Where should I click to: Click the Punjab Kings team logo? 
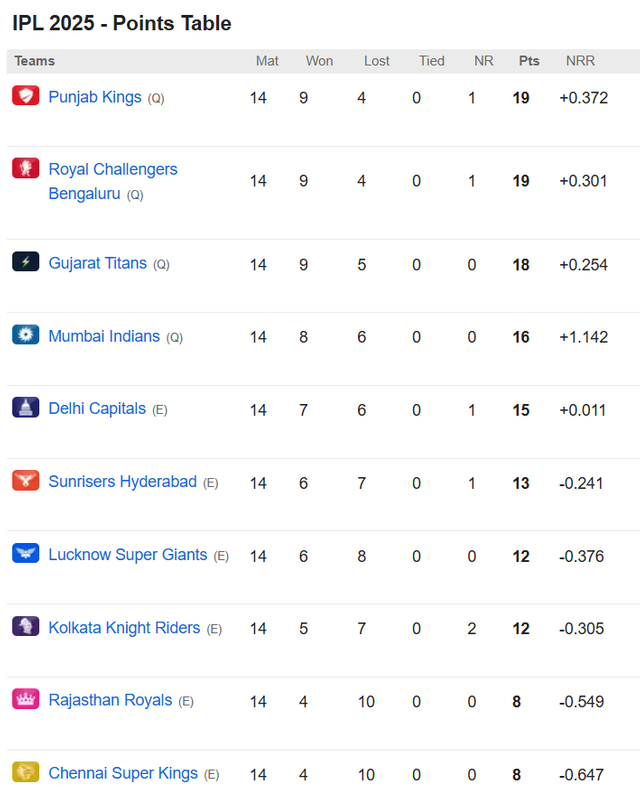25,95
